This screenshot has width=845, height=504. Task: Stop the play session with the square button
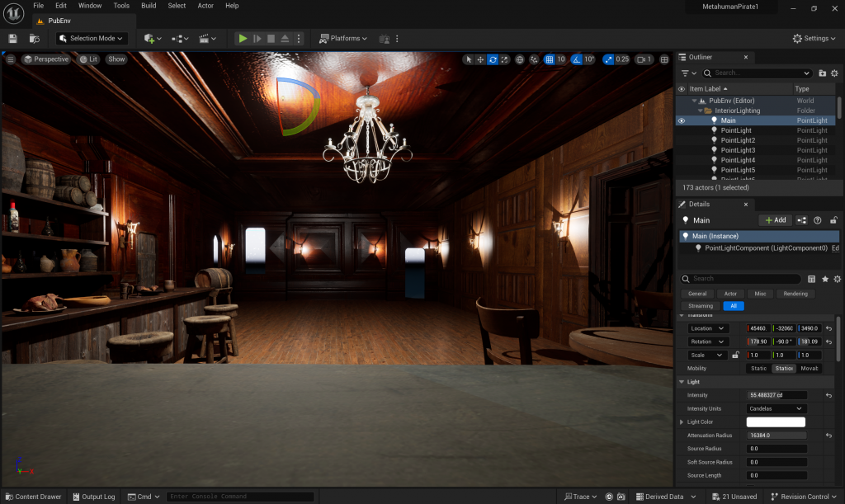click(x=271, y=38)
